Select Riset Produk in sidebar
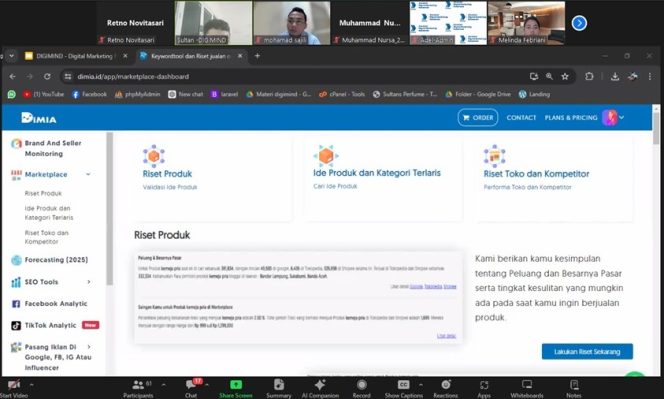Viewport: 664px width, 399px height. (43, 194)
